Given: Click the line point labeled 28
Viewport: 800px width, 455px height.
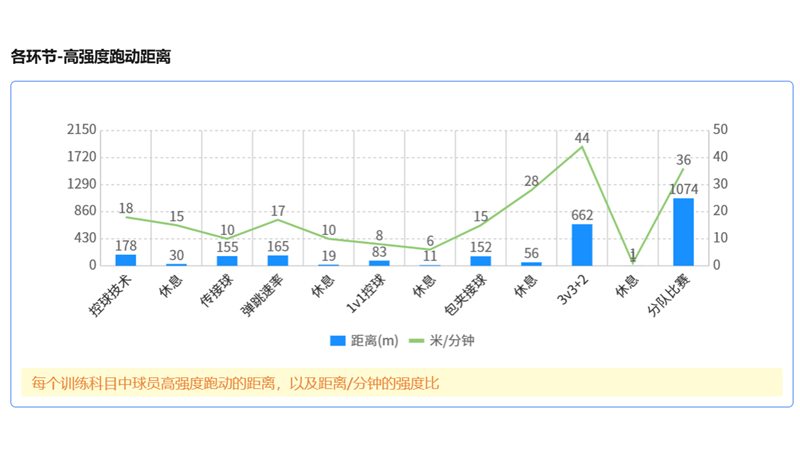Looking at the screenshot, I should point(531,190).
